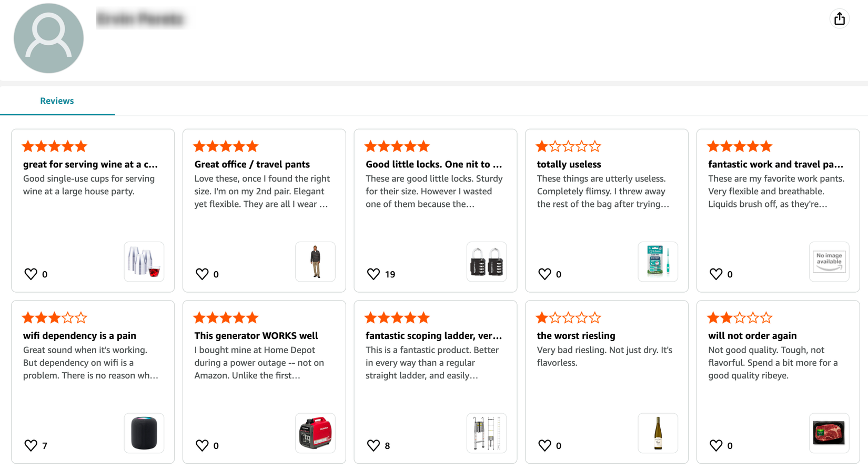Open the Reviews tab

point(57,101)
